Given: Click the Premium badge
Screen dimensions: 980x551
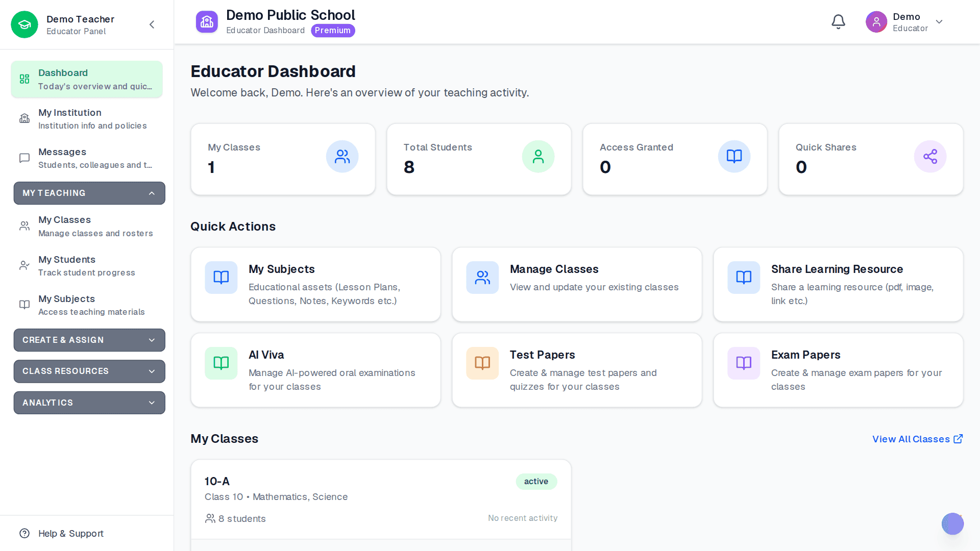Looking at the screenshot, I should click(333, 30).
